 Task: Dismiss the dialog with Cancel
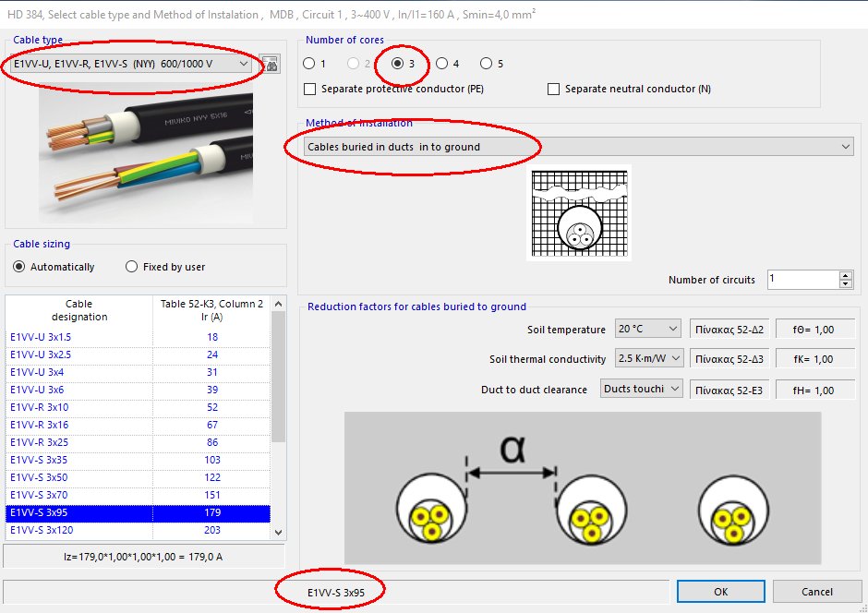(816, 591)
